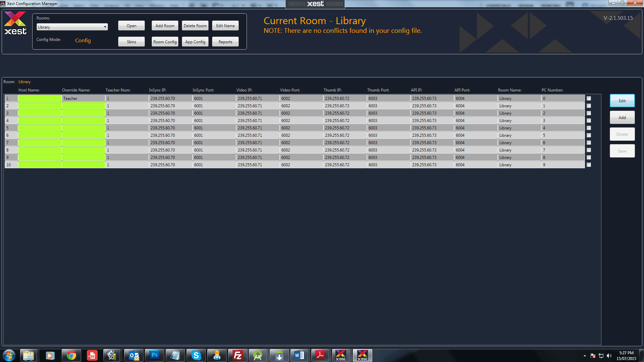Click the Save button on right panel
This screenshot has width=644, height=362.
point(622,151)
